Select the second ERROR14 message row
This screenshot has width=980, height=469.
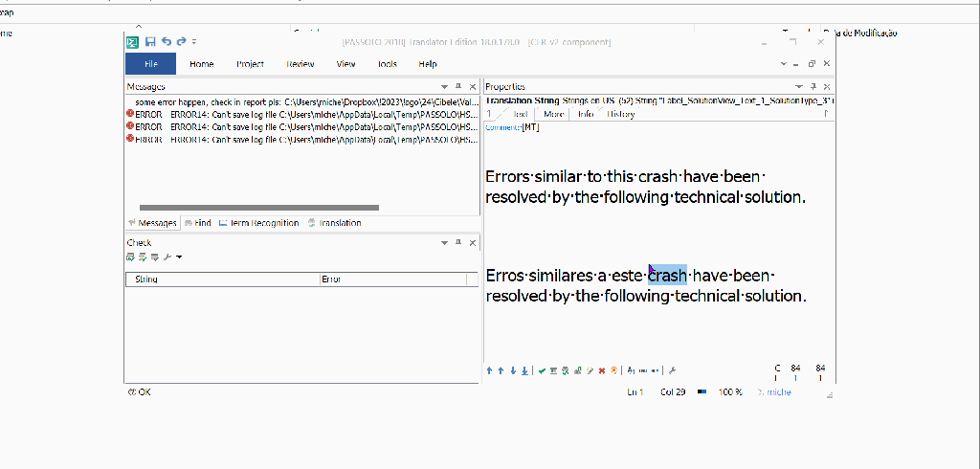coord(302,126)
